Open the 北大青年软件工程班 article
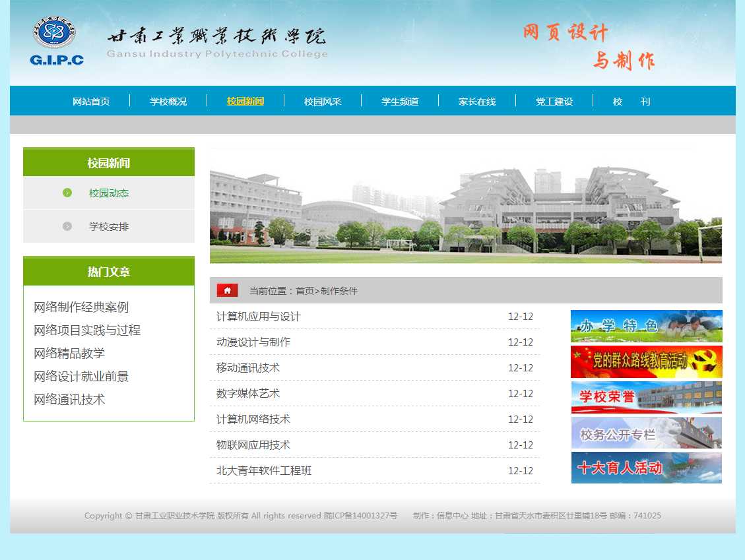The image size is (745, 560). 264,471
